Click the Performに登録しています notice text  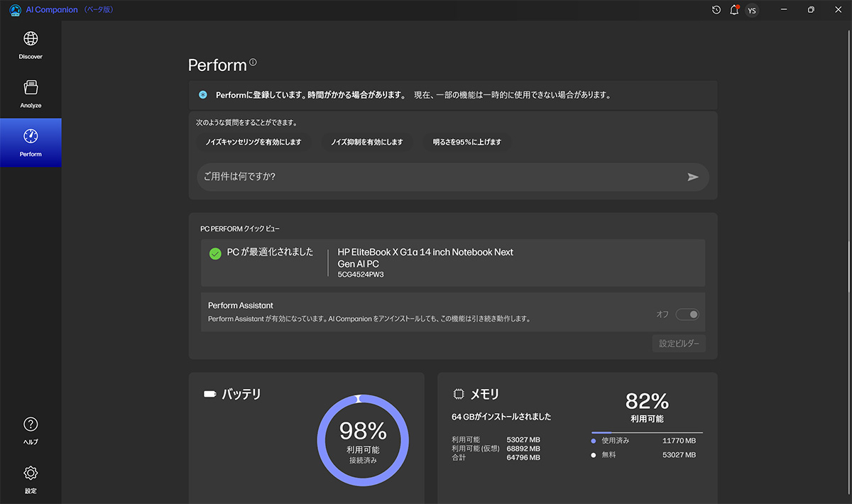coord(311,94)
